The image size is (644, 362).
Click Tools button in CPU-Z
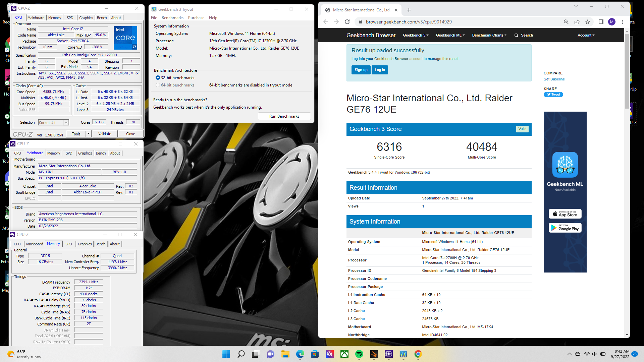[x=76, y=134]
